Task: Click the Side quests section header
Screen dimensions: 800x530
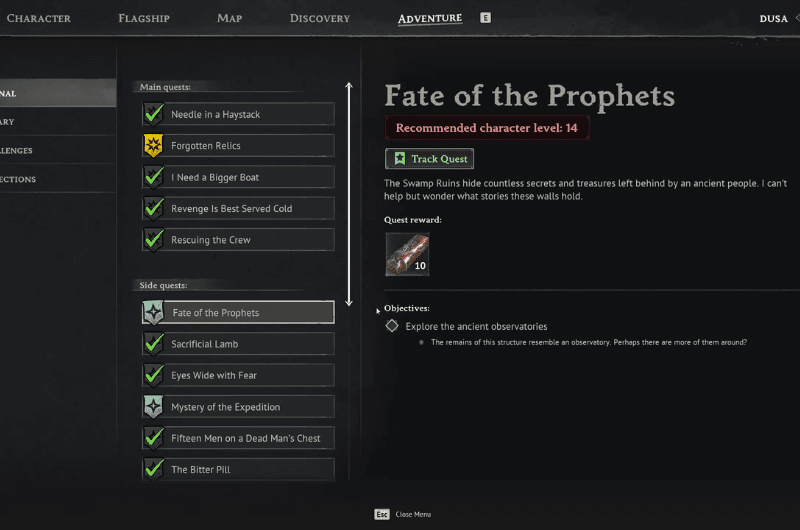Action: click(164, 285)
